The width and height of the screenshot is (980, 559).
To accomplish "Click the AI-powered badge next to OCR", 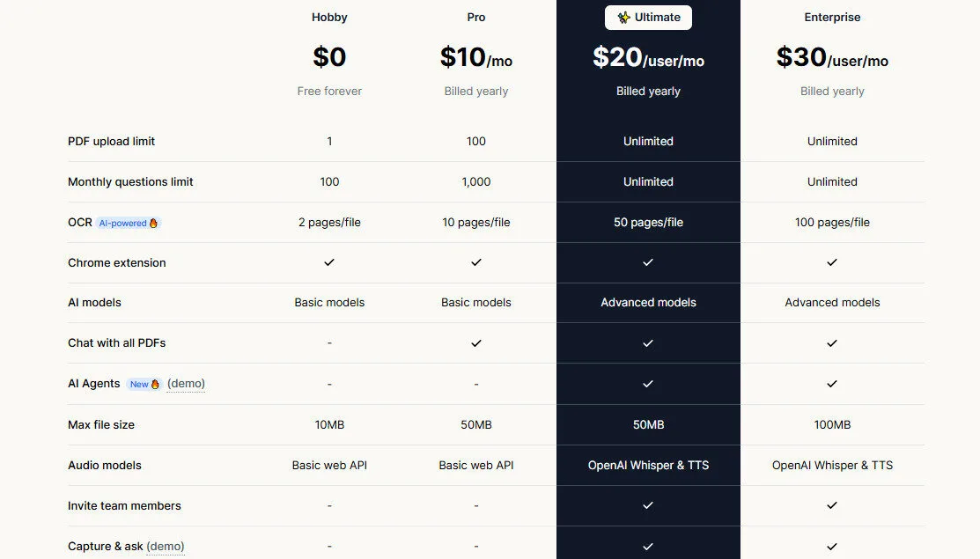I will click(123, 223).
